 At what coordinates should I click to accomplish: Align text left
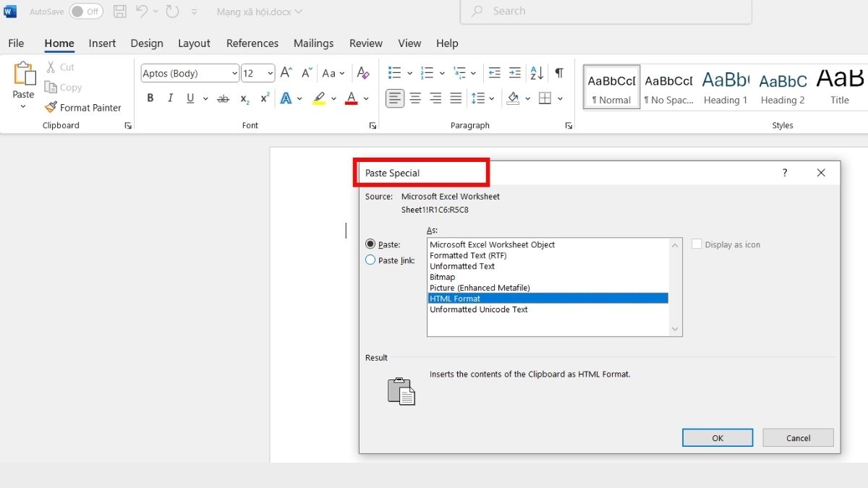pyautogui.click(x=395, y=98)
